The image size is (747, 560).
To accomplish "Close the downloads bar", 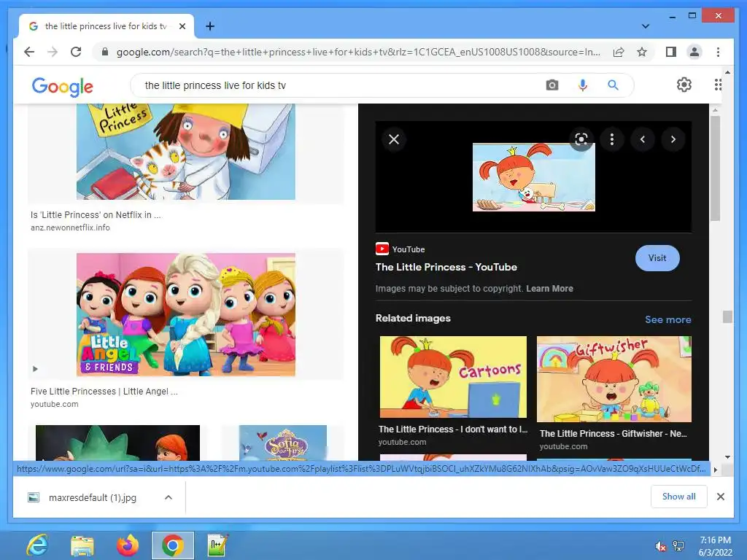I will [720, 497].
